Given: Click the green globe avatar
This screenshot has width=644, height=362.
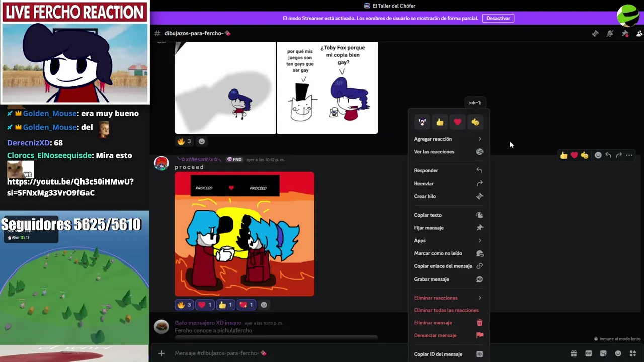Looking at the screenshot, I should click(x=628, y=15).
